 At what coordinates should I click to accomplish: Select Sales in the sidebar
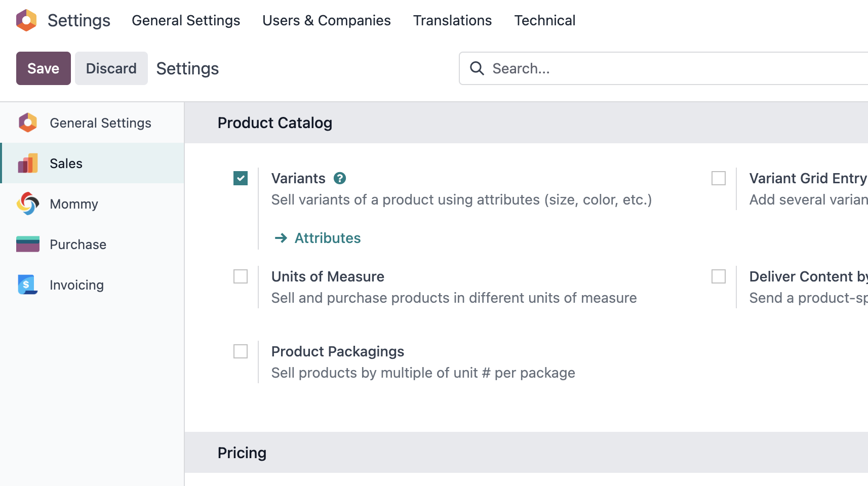66,164
